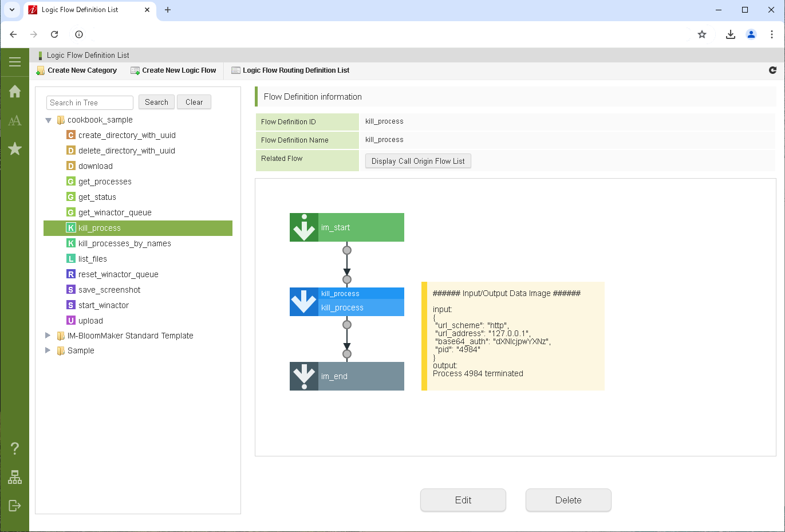The height and width of the screenshot is (532, 785).
Task: Click the logout icon in sidebar
Action: click(x=15, y=505)
